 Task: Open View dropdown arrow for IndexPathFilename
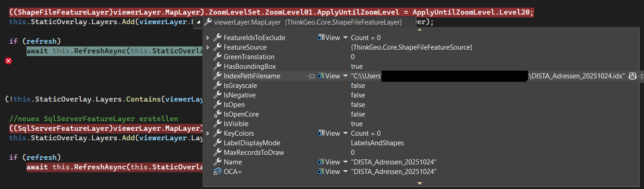pyautogui.click(x=345, y=76)
